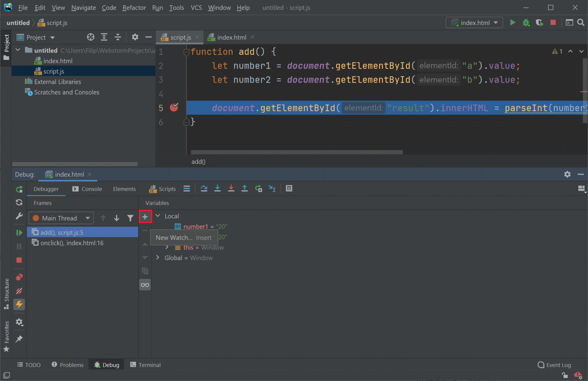Image resolution: width=588 pixels, height=381 pixels.
Task: Open the Evaluate Expression dialog
Action: (289, 188)
